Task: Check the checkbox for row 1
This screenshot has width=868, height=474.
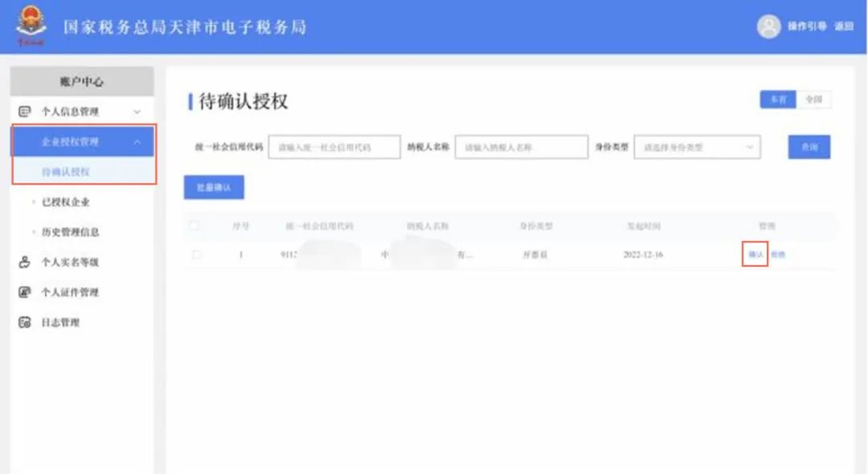Action: pyautogui.click(x=197, y=255)
